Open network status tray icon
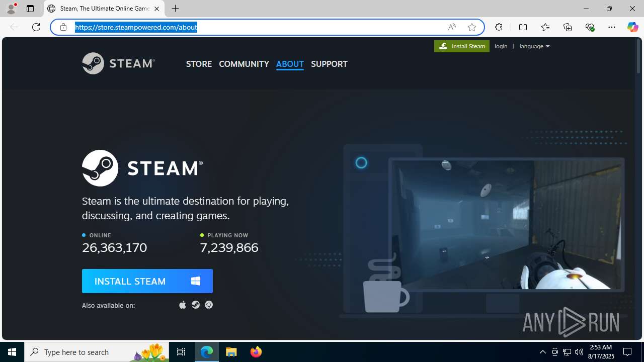The image size is (644, 362). pos(567,352)
